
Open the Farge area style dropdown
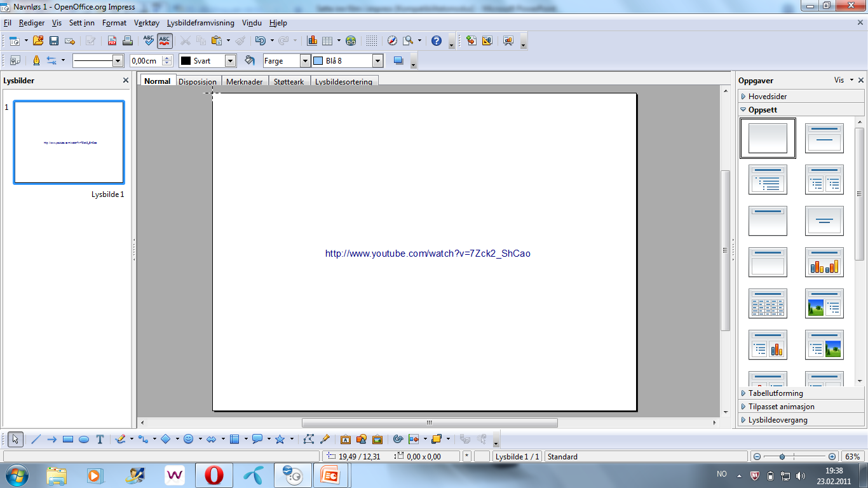click(304, 60)
